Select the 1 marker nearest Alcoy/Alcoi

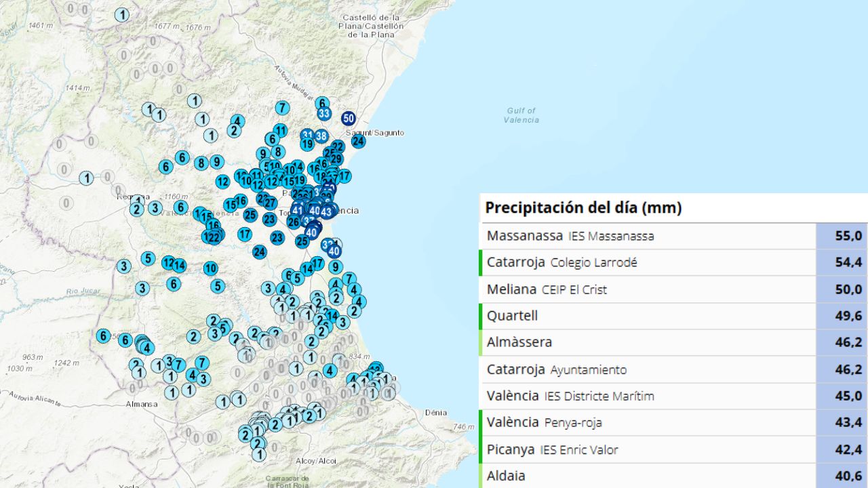[258, 455]
